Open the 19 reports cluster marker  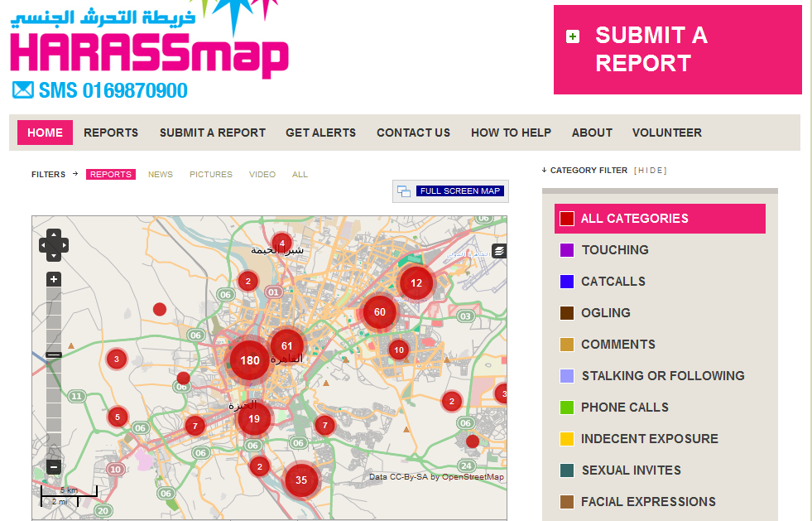click(x=254, y=418)
